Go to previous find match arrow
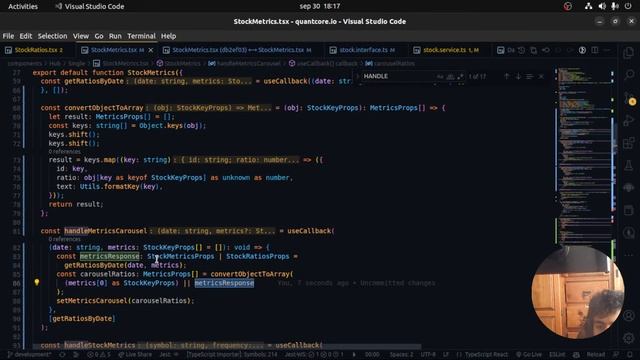This screenshot has height=360, width=640. (x=507, y=76)
